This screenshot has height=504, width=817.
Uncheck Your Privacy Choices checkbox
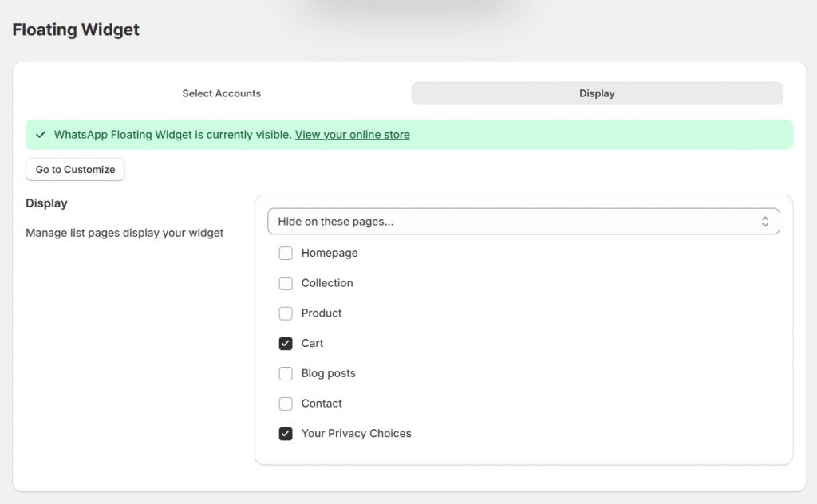pos(286,434)
